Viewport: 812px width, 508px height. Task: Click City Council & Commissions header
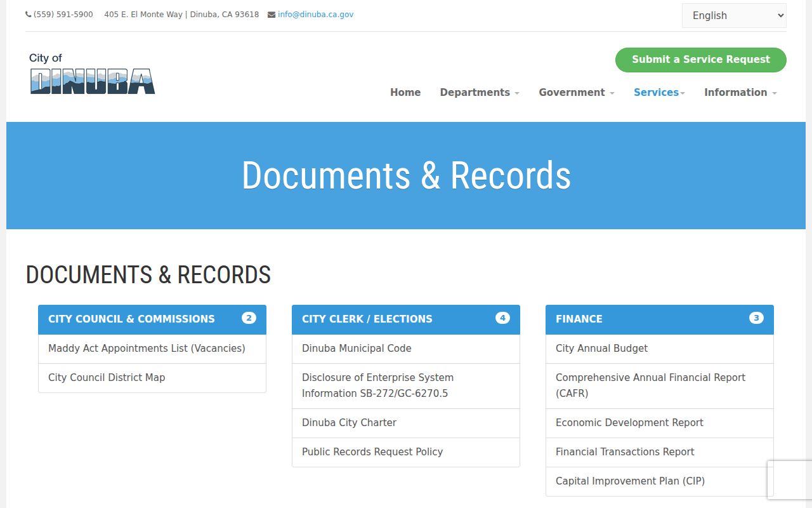click(x=152, y=319)
